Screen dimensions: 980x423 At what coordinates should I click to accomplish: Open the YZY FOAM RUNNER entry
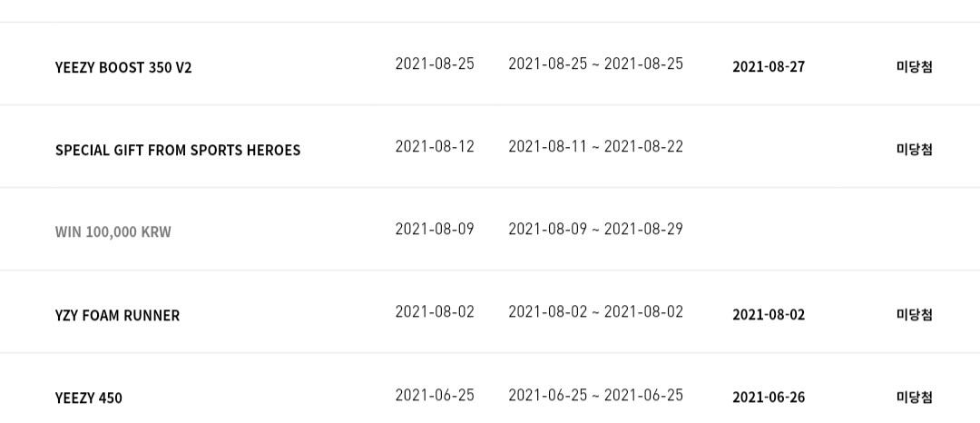117,316
